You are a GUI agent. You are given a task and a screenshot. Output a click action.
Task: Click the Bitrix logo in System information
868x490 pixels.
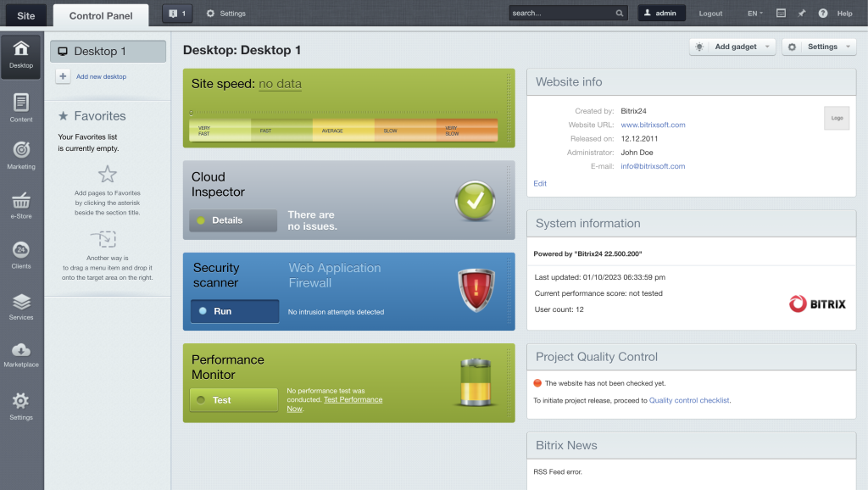point(817,304)
